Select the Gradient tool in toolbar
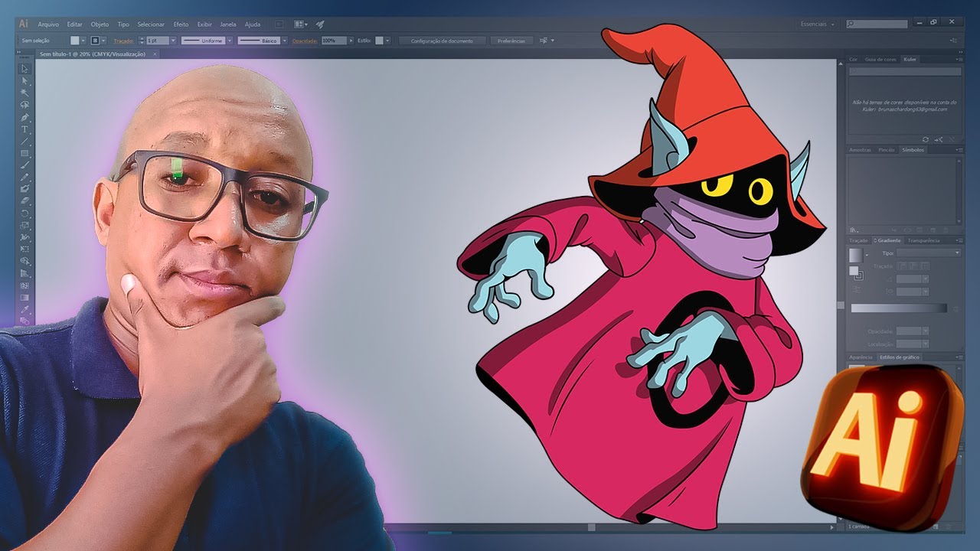The height and width of the screenshot is (551, 980). tap(24, 298)
